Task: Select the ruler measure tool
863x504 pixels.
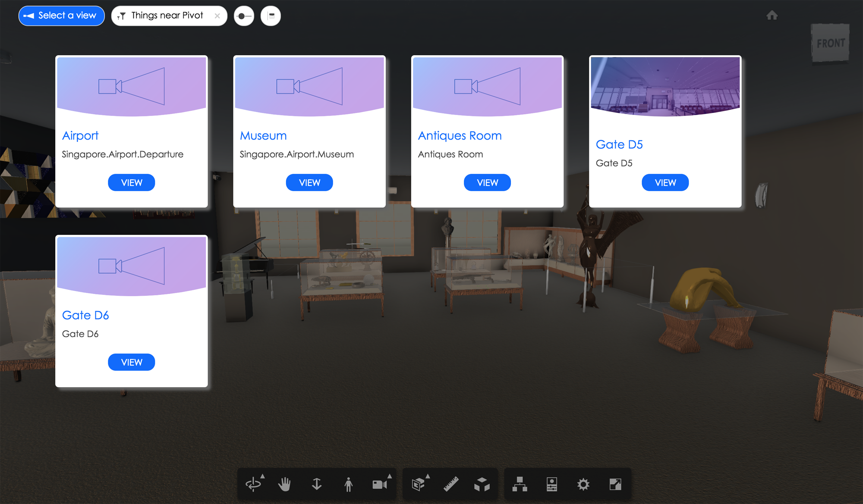Action: coord(451,484)
